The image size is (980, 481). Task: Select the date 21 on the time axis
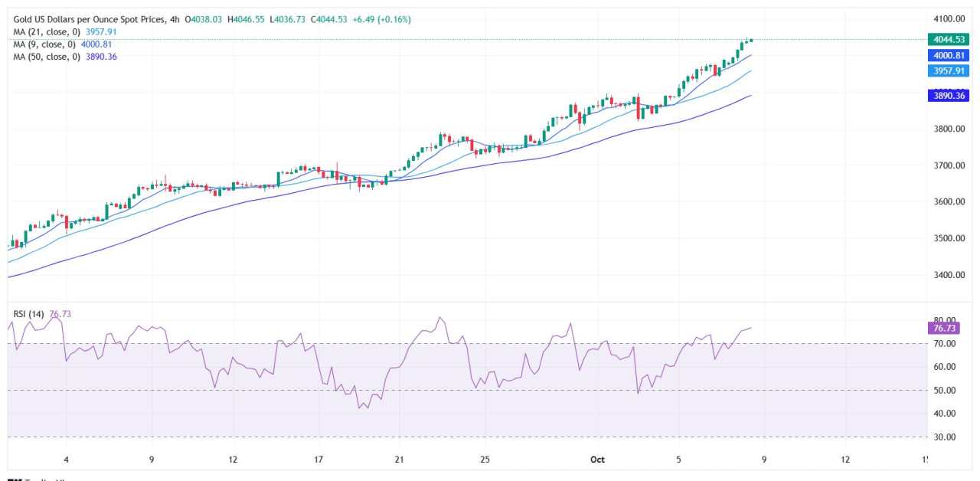coord(398,460)
